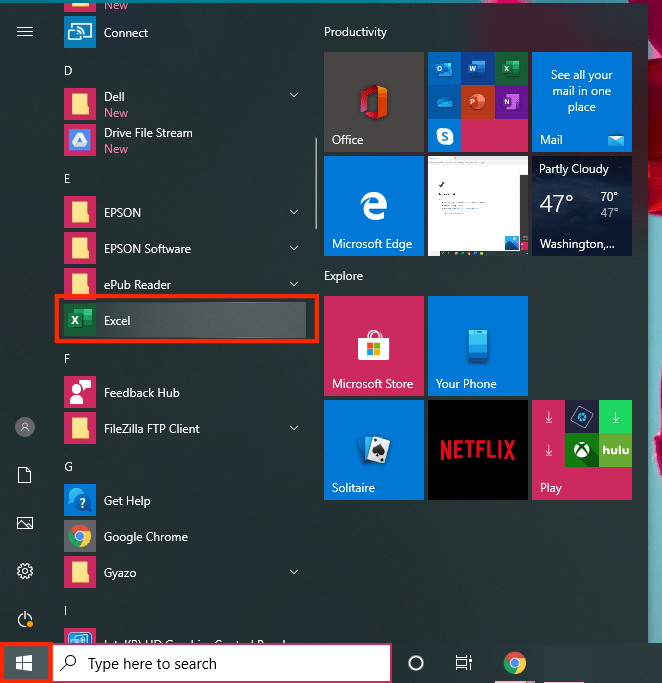Open OneDrive in Office tile group
662x683 pixels.
click(x=444, y=102)
